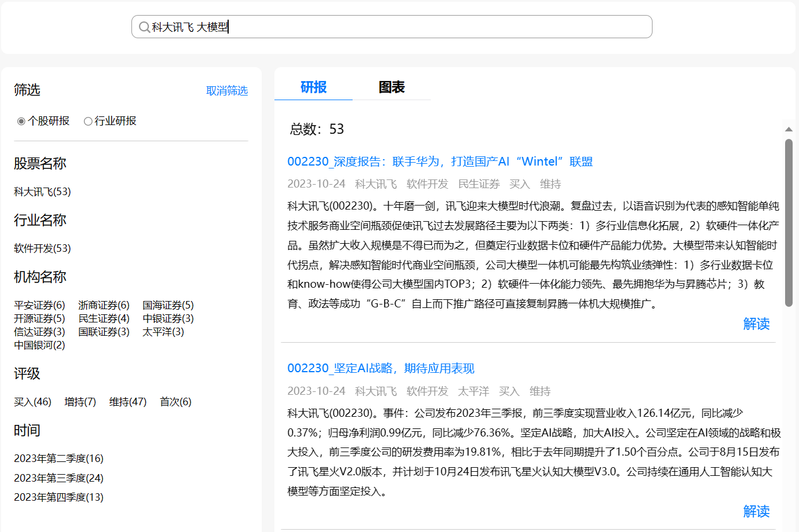Filter by rating 首次(6)

pos(175,402)
